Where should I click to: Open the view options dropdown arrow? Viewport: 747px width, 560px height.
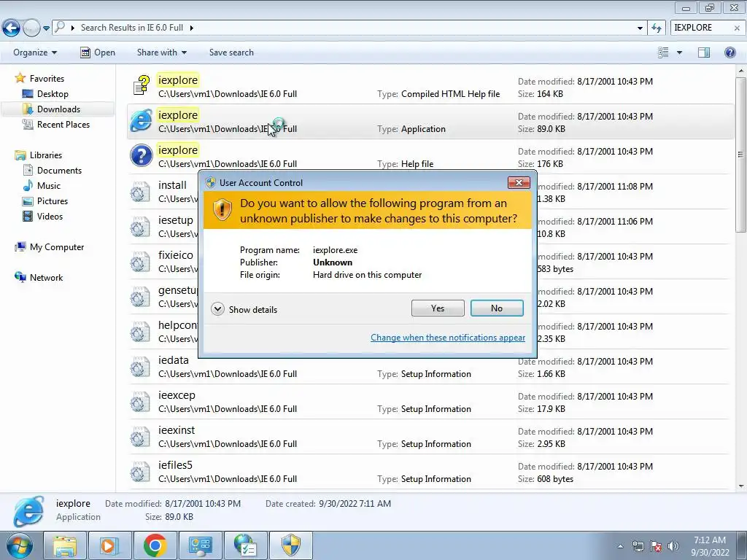coord(679,52)
